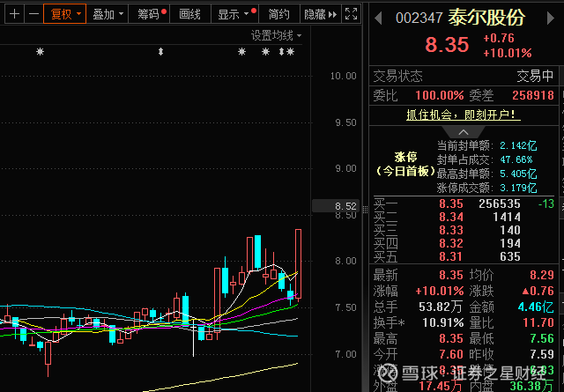Click 委差 value 258918
Image resolution: width=564 pixels, height=392 pixels.
click(533, 95)
